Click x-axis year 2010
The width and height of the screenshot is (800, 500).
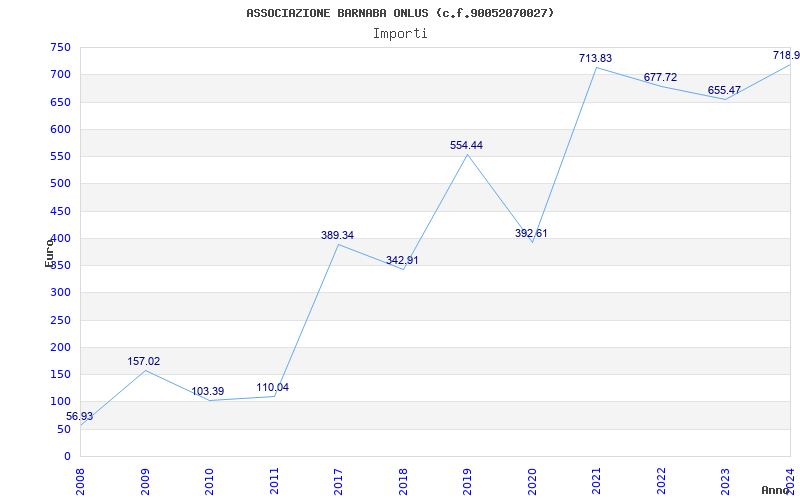pyautogui.click(x=210, y=482)
